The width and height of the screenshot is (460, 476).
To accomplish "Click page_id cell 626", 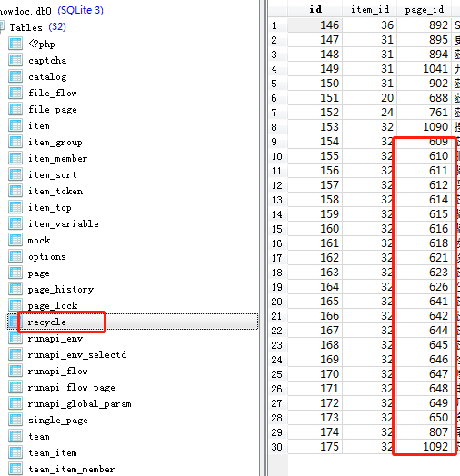I will (x=425, y=286).
